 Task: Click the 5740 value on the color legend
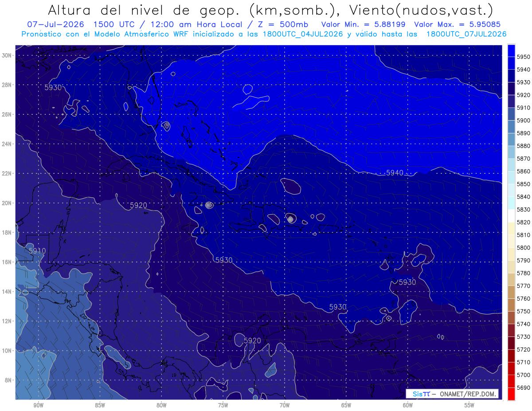[x=523, y=324]
